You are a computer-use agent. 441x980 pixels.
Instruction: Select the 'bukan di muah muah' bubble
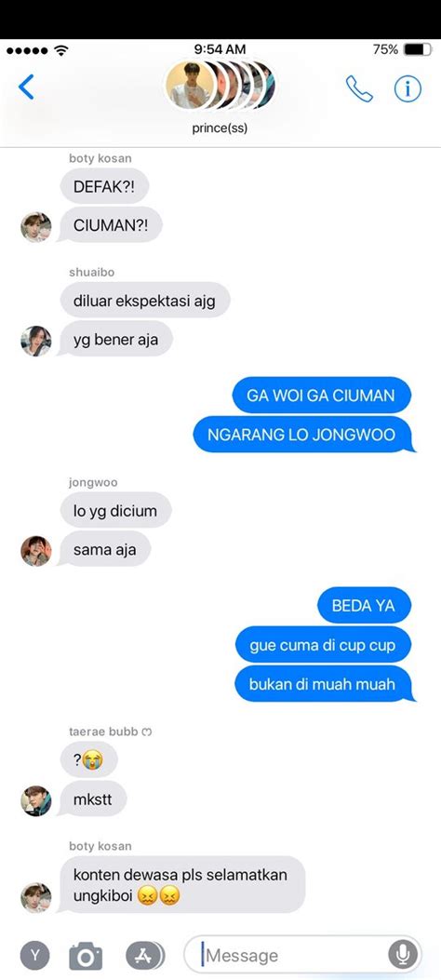(x=324, y=684)
